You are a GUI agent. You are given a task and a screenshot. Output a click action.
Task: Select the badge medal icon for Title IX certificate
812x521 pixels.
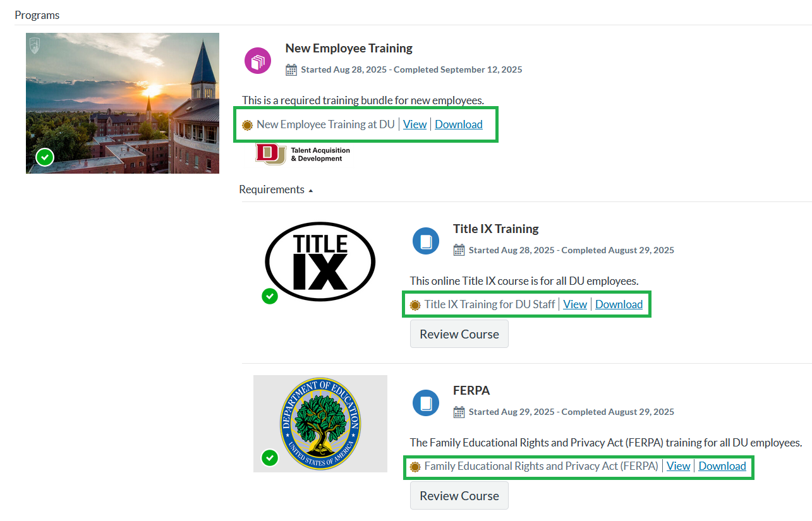click(x=415, y=304)
